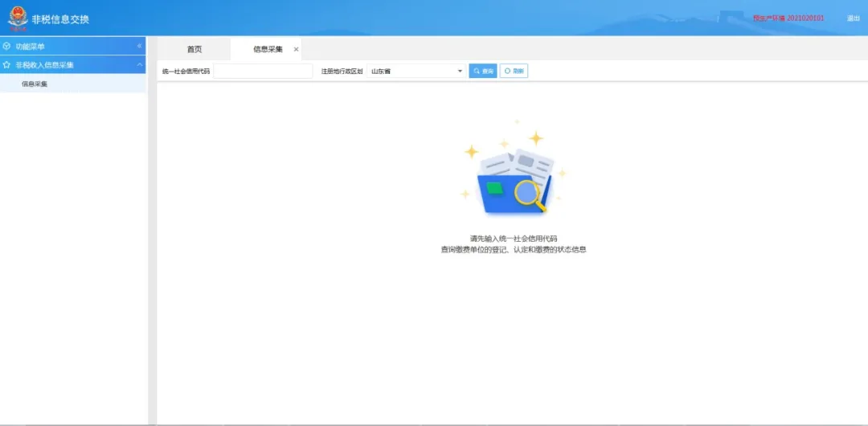Switch to the 首页 tab
The image size is (868, 426).
point(194,50)
